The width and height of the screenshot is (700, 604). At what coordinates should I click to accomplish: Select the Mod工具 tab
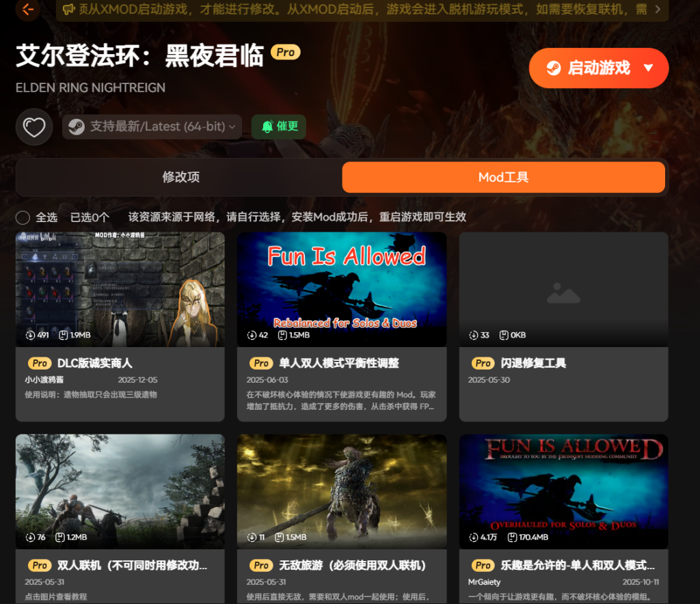click(x=503, y=178)
